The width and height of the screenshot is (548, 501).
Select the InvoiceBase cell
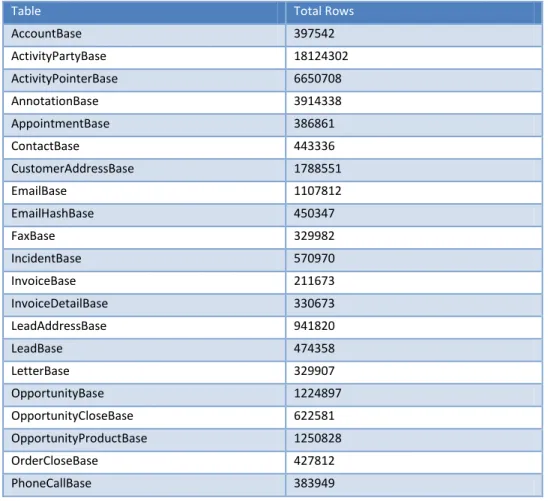[144, 282]
